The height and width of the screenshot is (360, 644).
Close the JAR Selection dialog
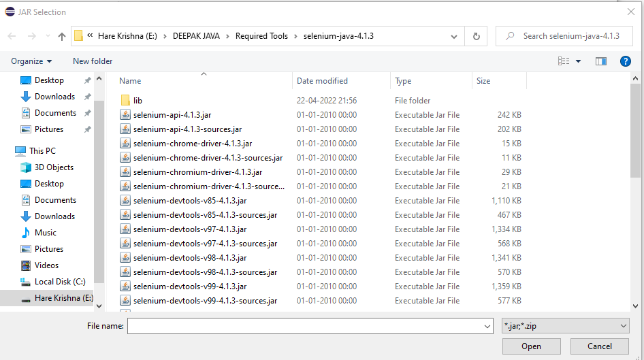(x=631, y=12)
